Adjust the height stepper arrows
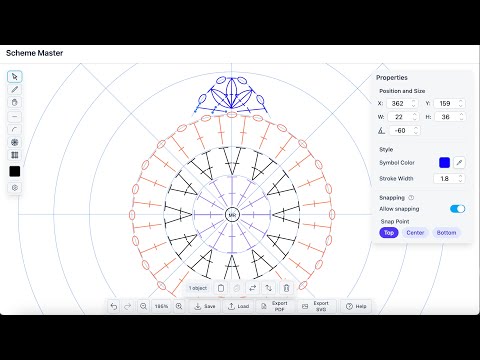Image resolution: width=480 pixels, height=360 pixels. [461, 117]
